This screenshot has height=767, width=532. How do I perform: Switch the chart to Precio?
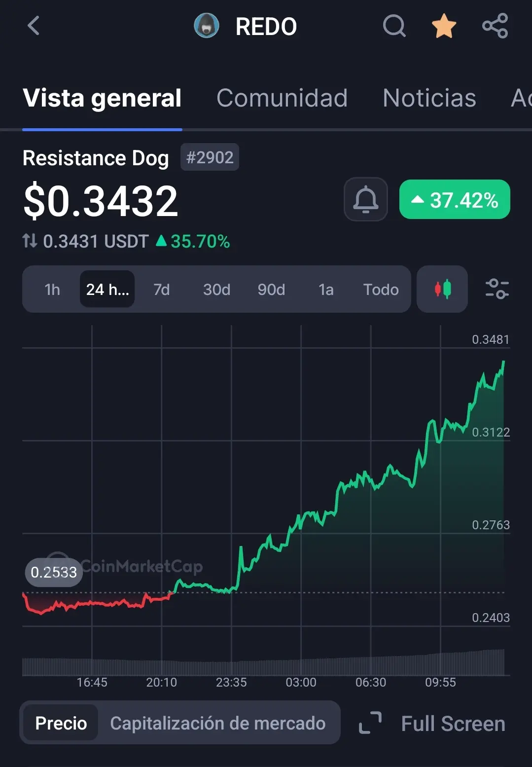click(61, 723)
